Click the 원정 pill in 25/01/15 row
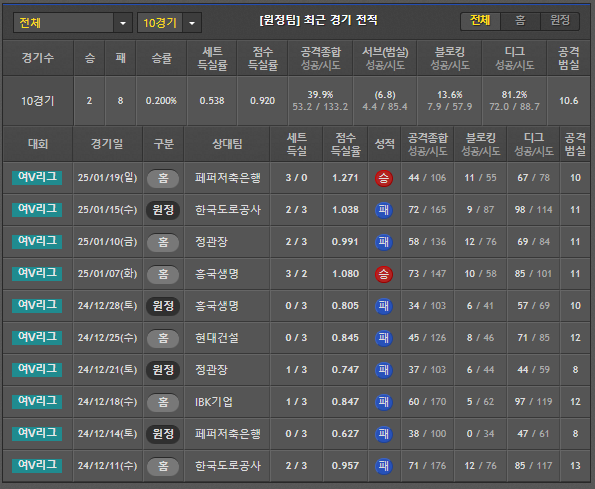Image resolution: width=595 pixels, height=489 pixels. 163,210
